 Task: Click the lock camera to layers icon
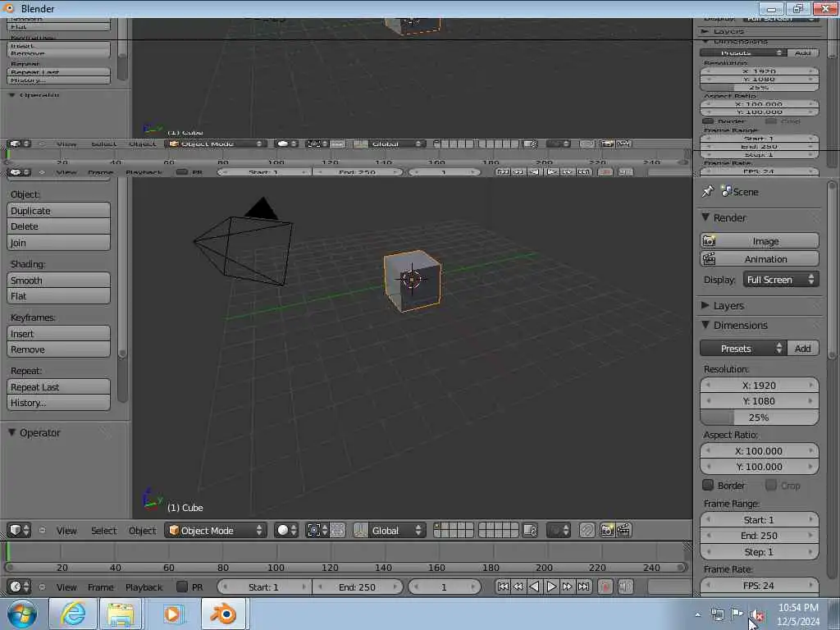pos(530,531)
